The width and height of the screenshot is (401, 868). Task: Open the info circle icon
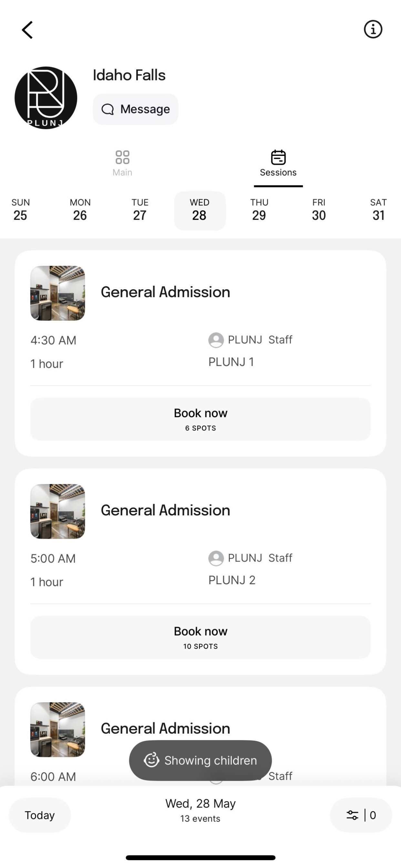click(x=373, y=29)
